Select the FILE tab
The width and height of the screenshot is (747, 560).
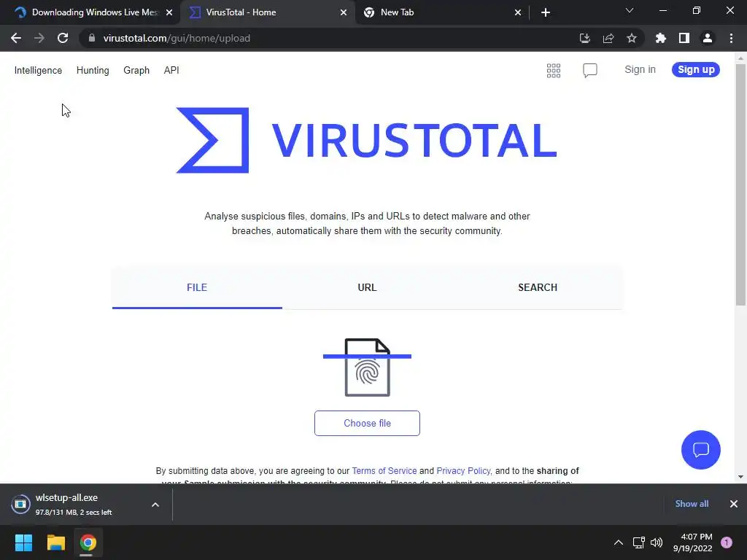click(197, 287)
